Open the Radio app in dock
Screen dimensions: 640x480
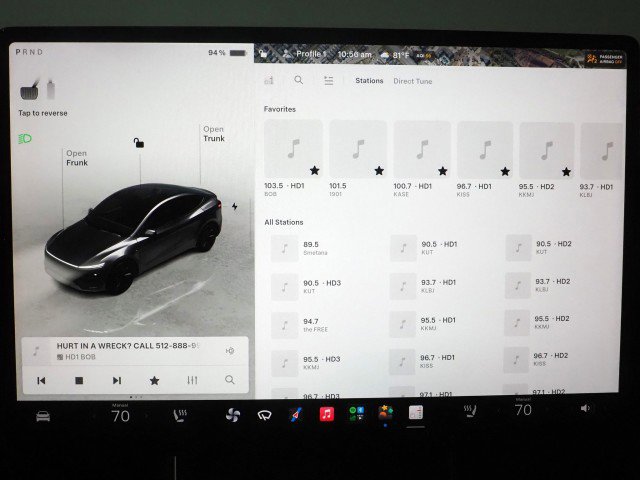416,412
